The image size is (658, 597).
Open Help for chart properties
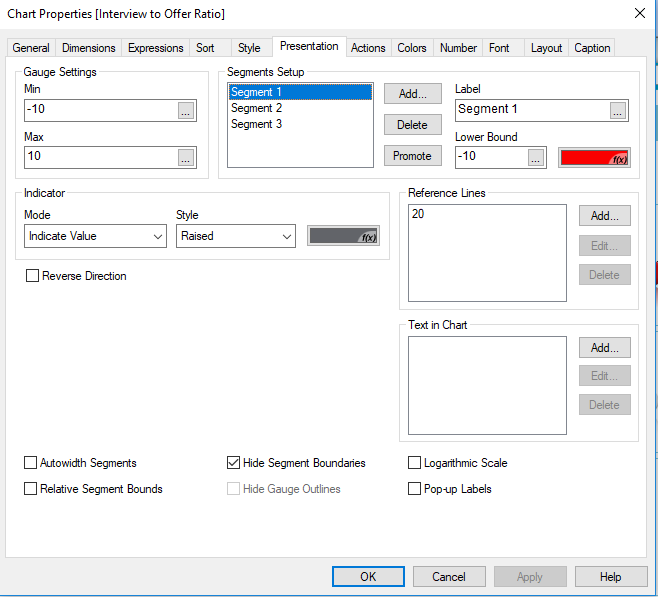(x=611, y=576)
